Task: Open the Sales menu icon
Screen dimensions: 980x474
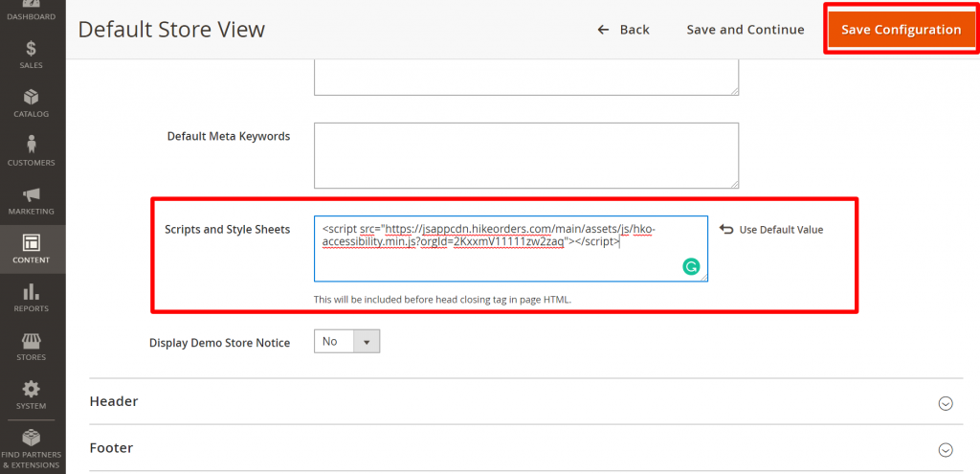Action: [x=32, y=48]
